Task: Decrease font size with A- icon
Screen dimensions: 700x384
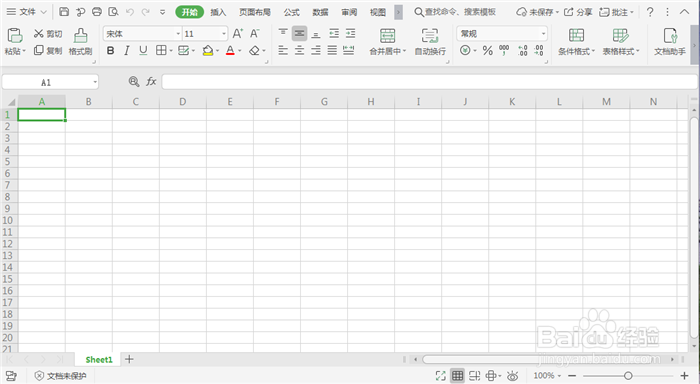Action: point(254,33)
